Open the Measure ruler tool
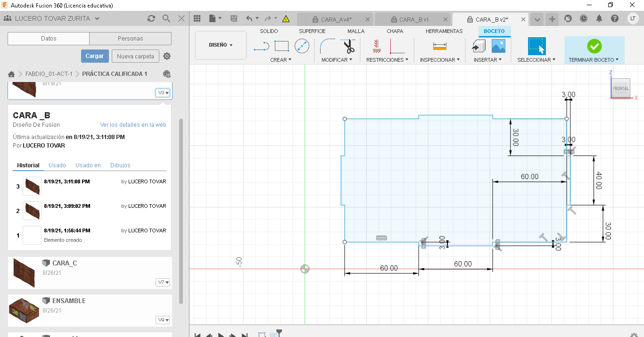Image resolution: width=644 pixels, height=337 pixels. tap(440, 46)
